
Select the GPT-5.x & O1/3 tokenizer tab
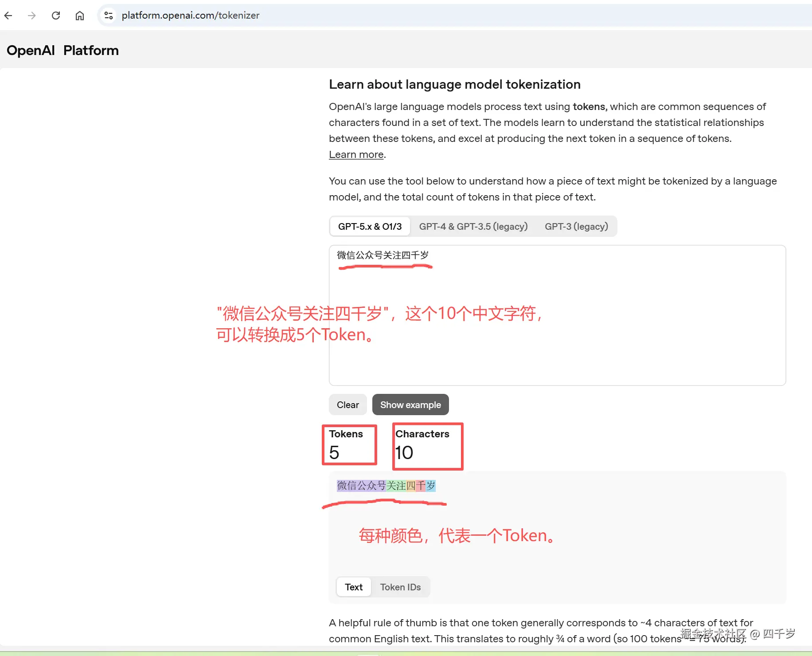coord(370,226)
